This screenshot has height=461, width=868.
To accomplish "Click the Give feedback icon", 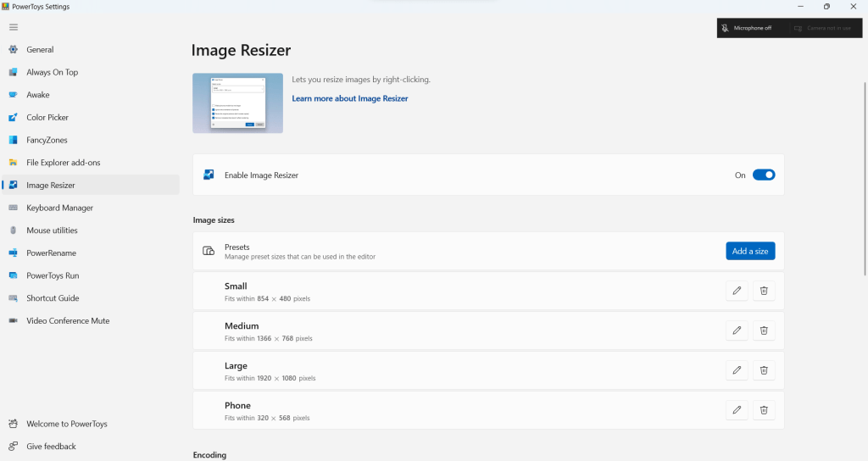I will coord(14,447).
